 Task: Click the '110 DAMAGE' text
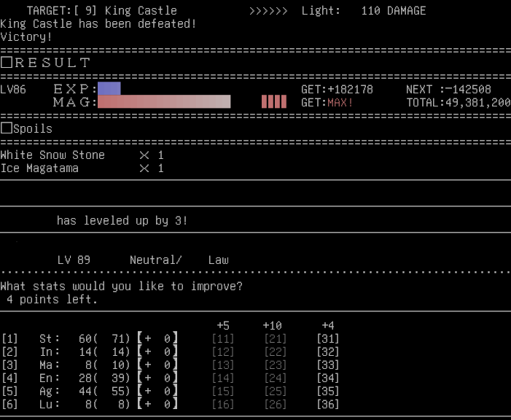click(394, 11)
